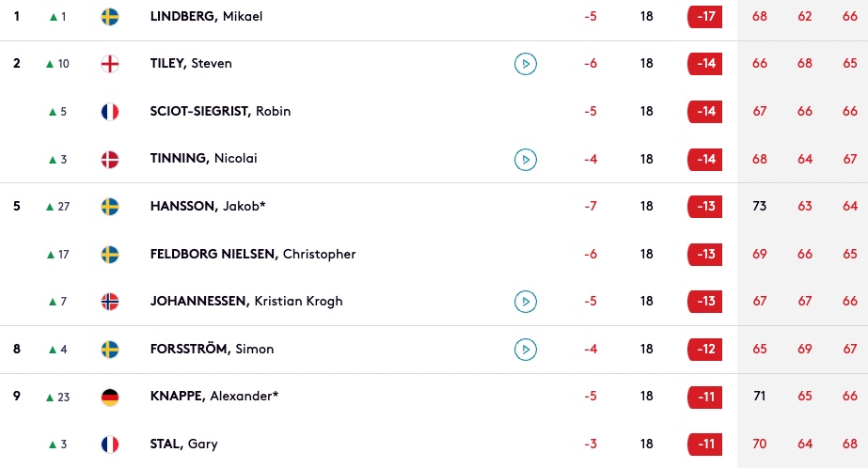Click green up arrow showing Hansson's 27 move
The image size is (868, 468).
pos(50,207)
